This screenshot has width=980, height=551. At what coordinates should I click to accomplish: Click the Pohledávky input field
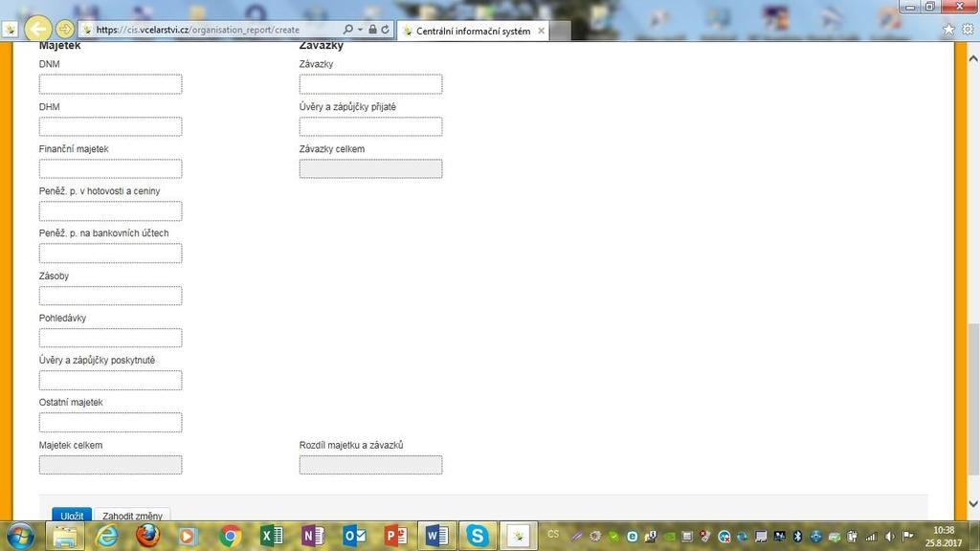pos(111,338)
